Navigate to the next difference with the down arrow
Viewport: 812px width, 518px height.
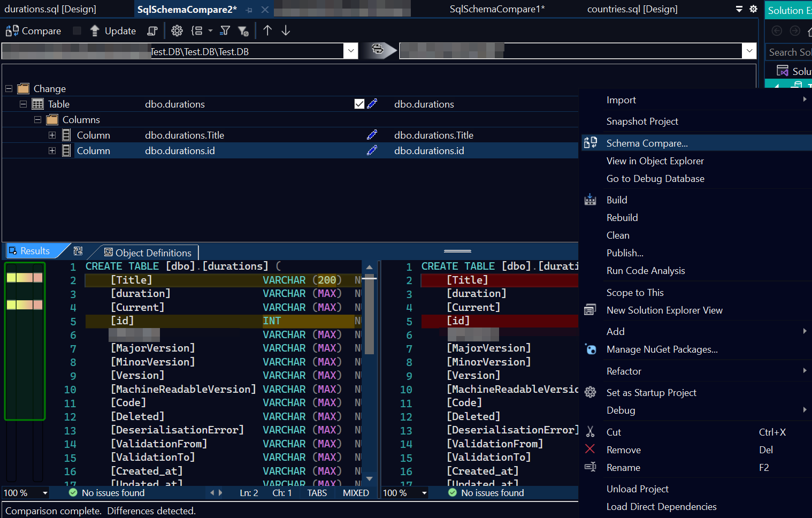coord(286,31)
